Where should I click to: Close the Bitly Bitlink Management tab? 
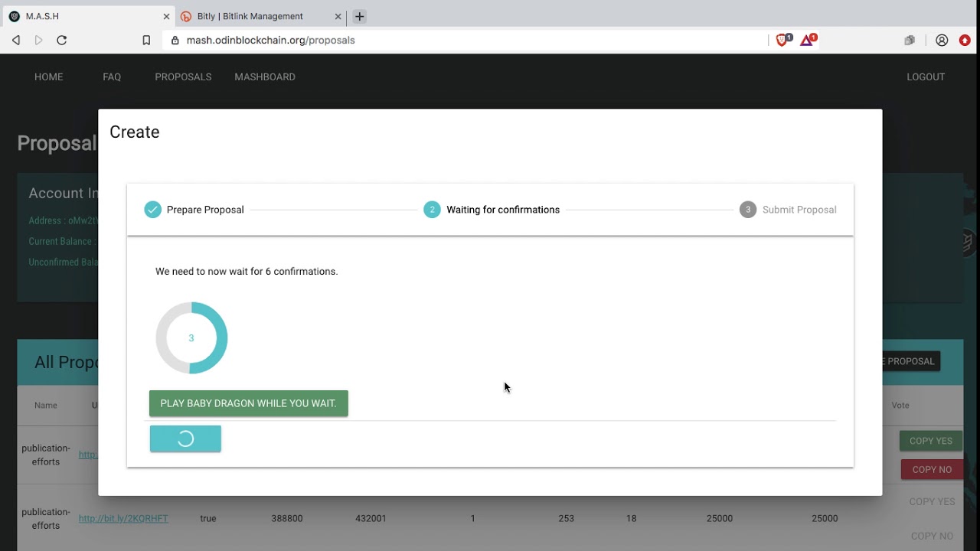click(338, 16)
